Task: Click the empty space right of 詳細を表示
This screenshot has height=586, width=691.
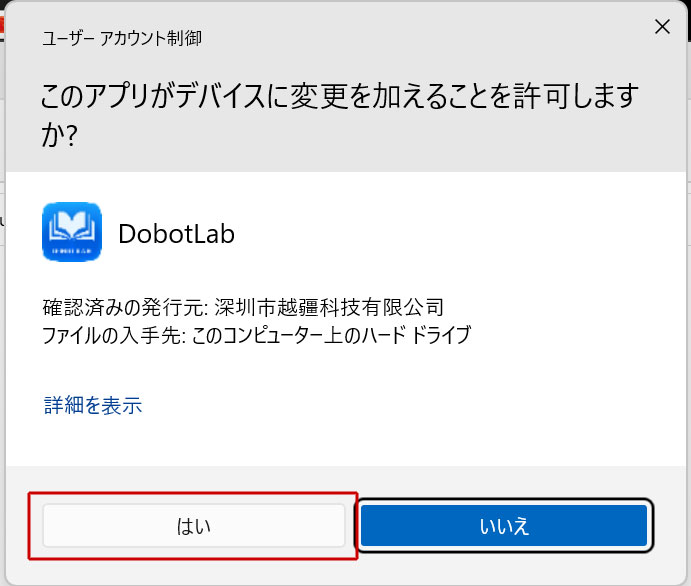Action: click(400, 405)
